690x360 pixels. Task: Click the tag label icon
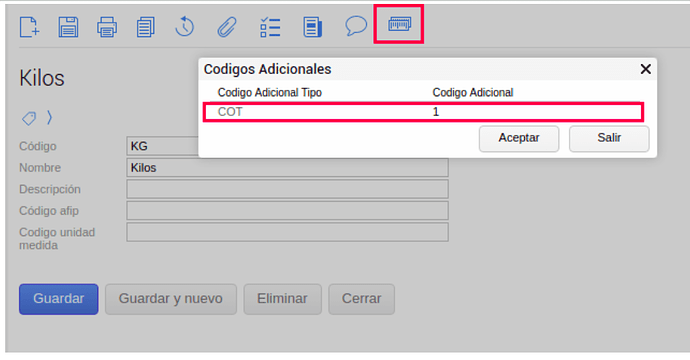tap(29, 118)
